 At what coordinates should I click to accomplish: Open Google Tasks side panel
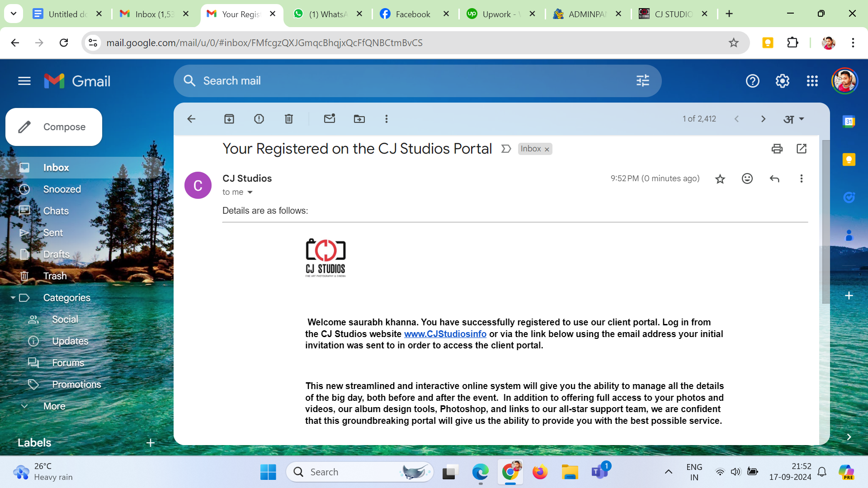(x=849, y=197)
